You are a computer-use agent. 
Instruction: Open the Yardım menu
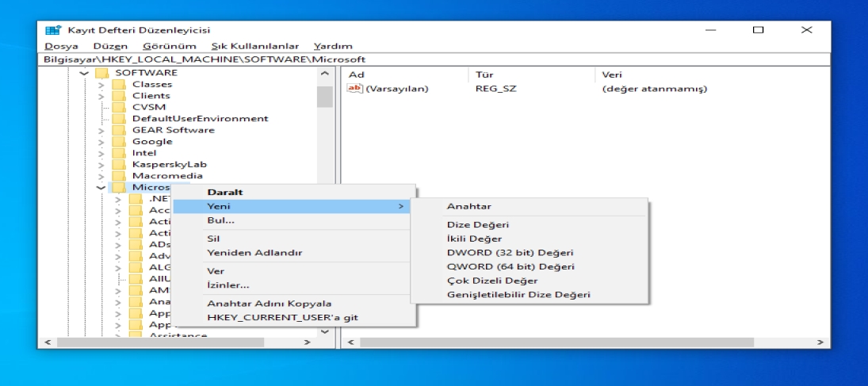click(x=333, y=46)
